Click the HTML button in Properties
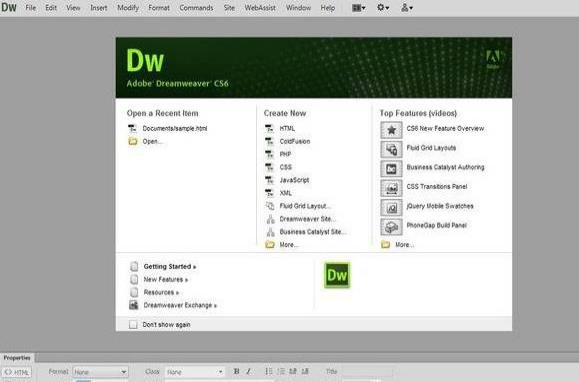The height and width of the screenshot is (382, 579). (17, 372)
